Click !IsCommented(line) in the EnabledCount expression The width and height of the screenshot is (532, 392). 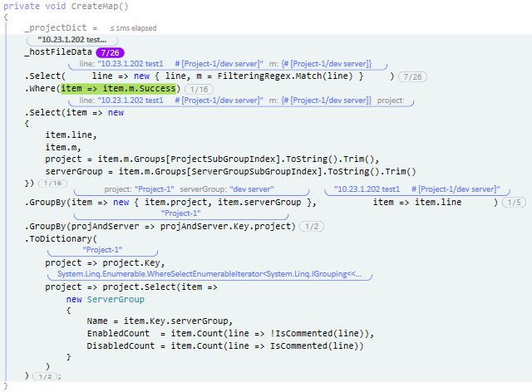[319, 334]
